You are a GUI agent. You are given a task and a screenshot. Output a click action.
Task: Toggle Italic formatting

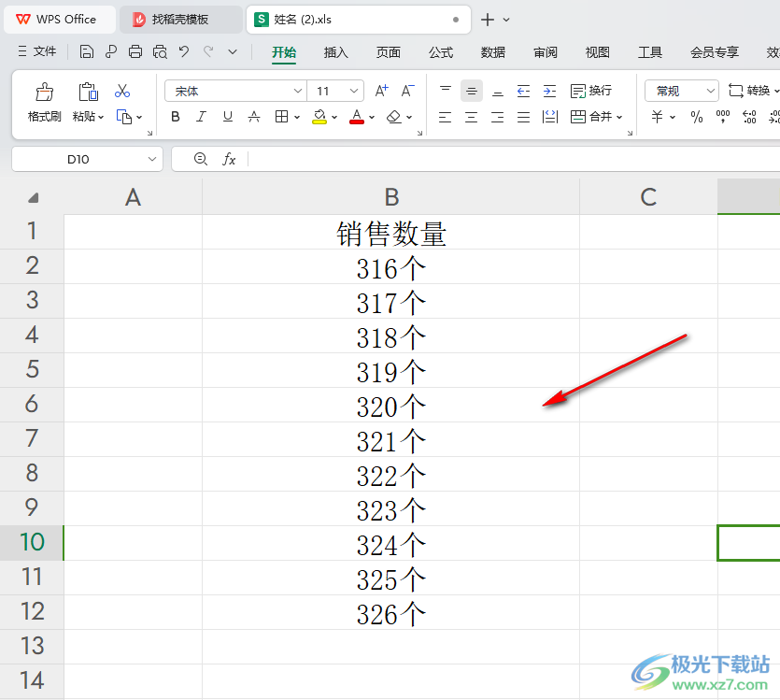(201, 117)
